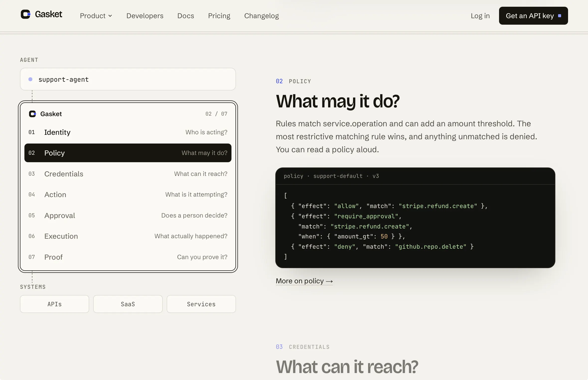Select the 06 Execution step
Image resolution: width=588 pixels, height=380 pixels.
coord(128,236)
